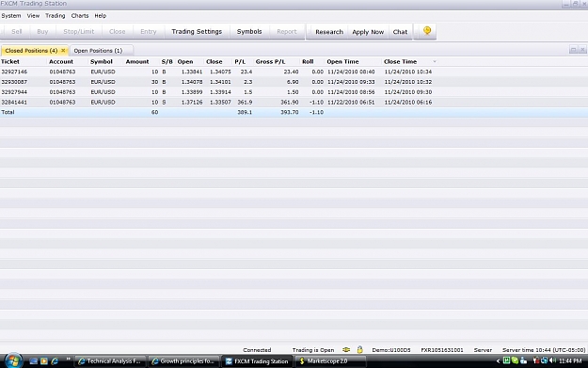Click the volume speaker tray icon

point(553,360)
